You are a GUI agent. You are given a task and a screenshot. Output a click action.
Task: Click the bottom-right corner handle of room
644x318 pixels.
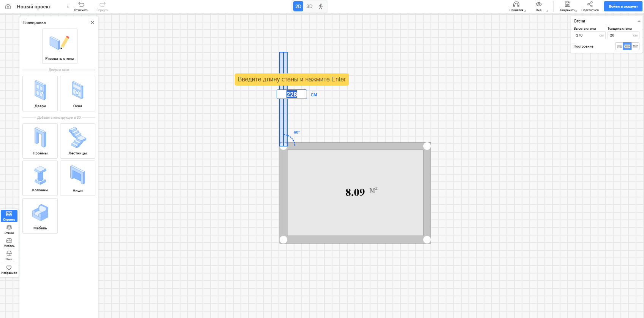(x=427, y=240)
